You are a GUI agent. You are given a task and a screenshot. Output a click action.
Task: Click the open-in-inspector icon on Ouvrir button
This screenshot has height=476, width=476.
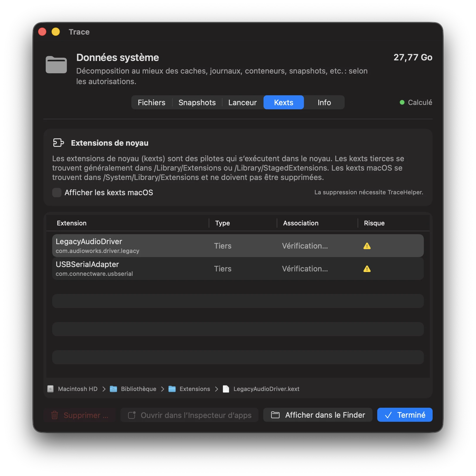click(x=132, y=415)
